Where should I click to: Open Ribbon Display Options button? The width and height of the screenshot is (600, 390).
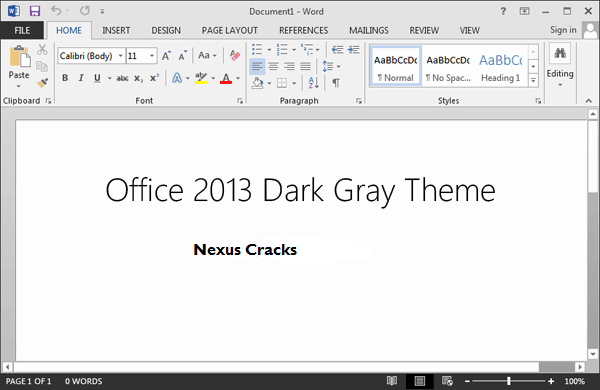(x=524, y=11)
